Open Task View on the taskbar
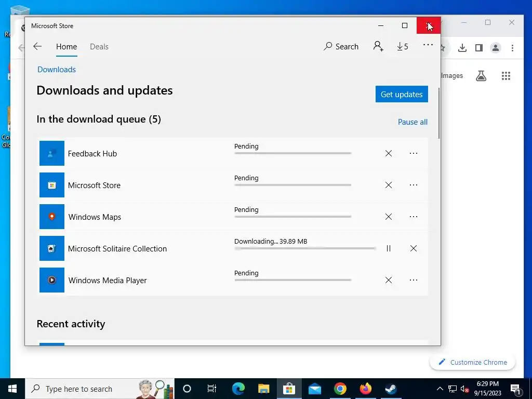 tap(212, 389)
